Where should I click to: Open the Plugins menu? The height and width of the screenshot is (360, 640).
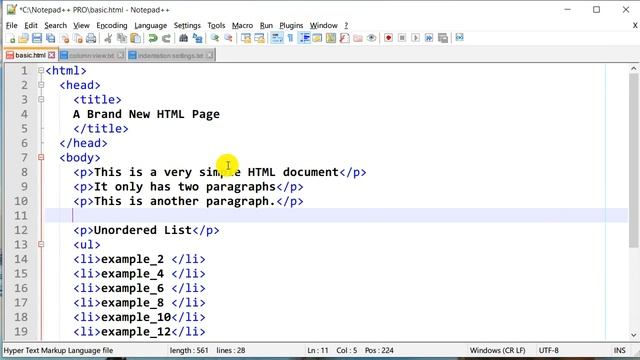click(291, 25)
